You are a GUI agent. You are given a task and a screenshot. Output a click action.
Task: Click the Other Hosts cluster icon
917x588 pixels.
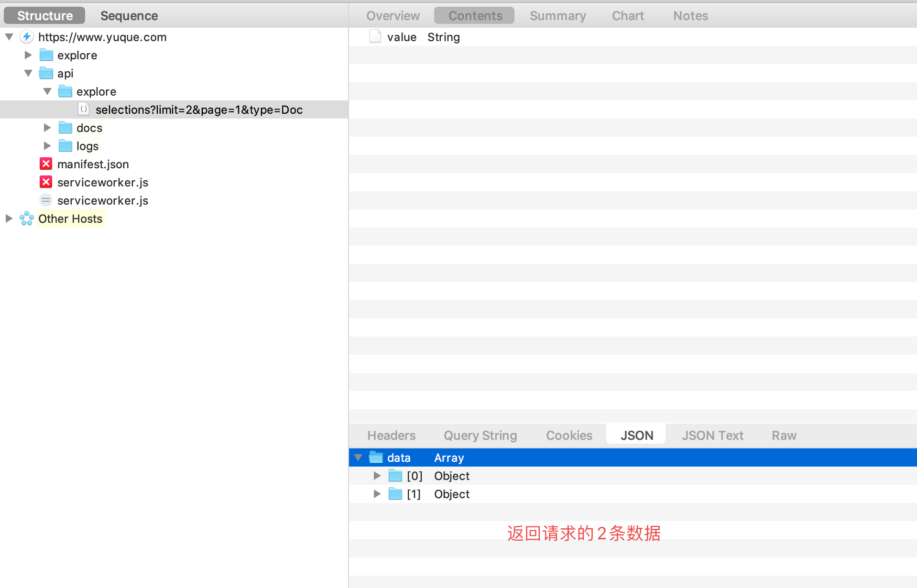tap(27, 218)
